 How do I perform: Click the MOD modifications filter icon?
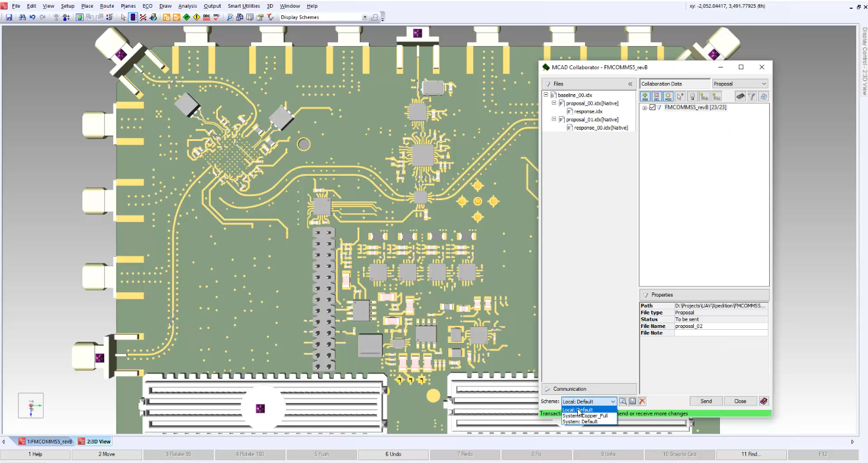tap(668, 97)
